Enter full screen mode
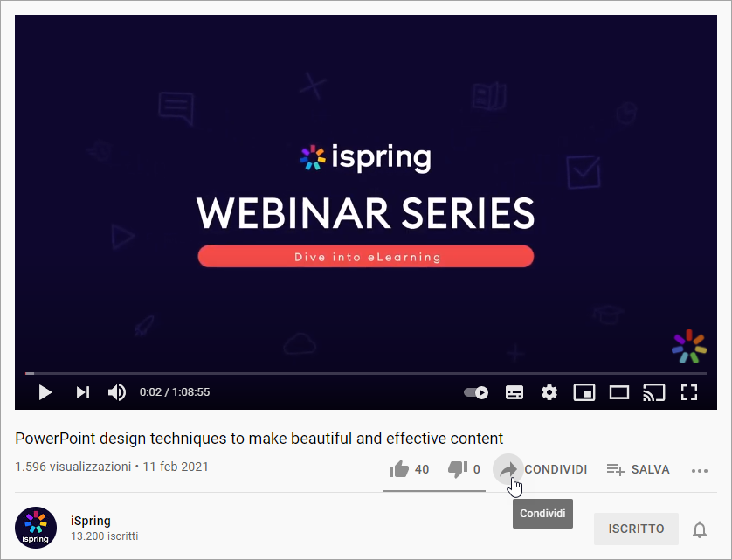The image size is (732, 560). point(689,392)
